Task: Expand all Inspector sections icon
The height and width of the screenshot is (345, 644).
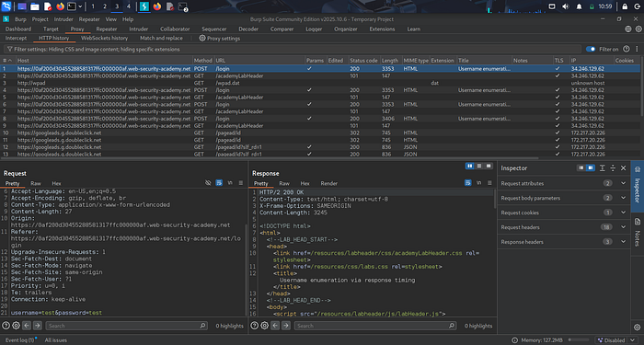Action: [602, 168]
